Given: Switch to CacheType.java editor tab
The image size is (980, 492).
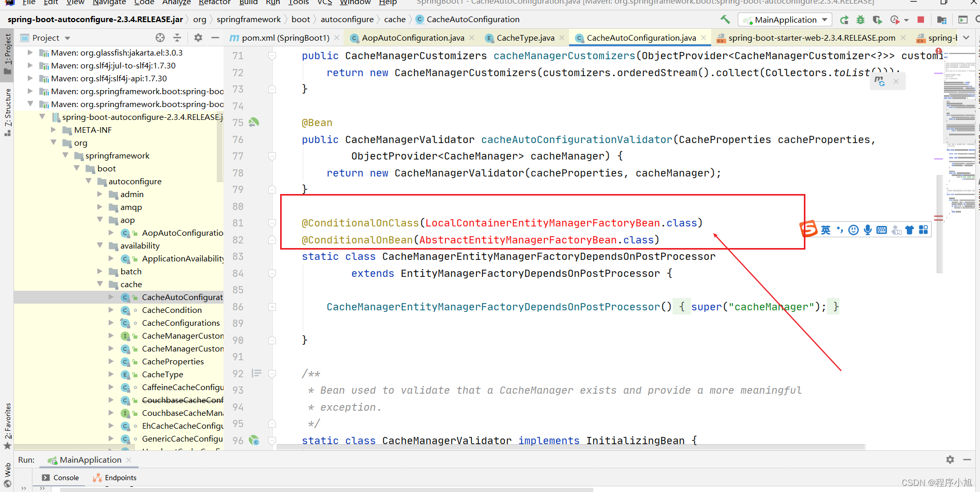Looking at the screenshot, I should 525,38.
